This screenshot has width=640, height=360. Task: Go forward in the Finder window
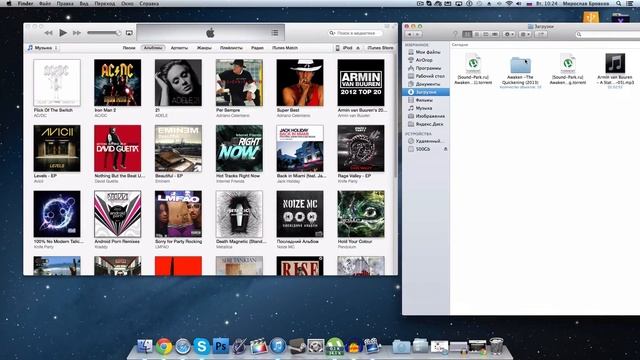[418, 34]
